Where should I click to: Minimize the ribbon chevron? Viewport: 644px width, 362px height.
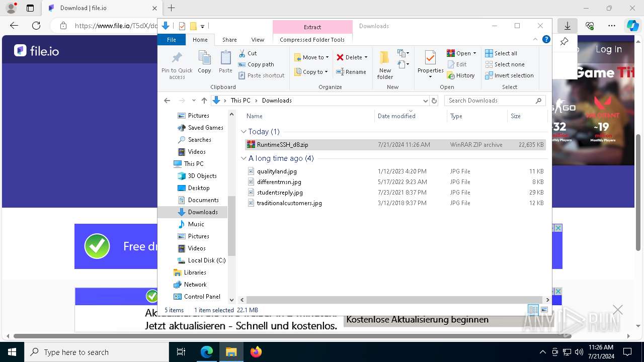[x=535, y=39]
